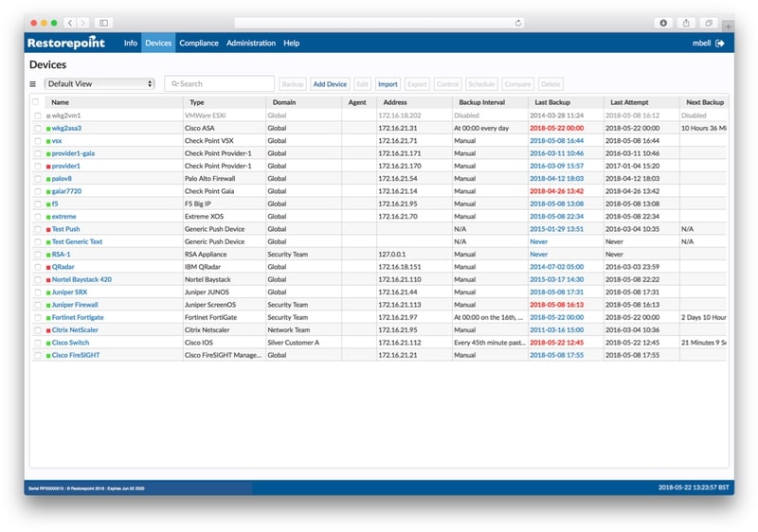Viewport: 758px width, 532px height.
Task: Click the Safari share icon
Action: (686, 23)
